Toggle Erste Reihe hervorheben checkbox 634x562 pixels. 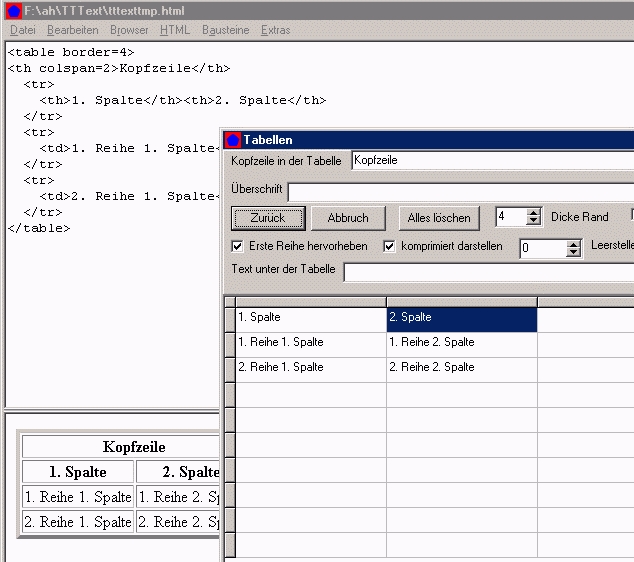pyautogui.click(x=238, y=246)
